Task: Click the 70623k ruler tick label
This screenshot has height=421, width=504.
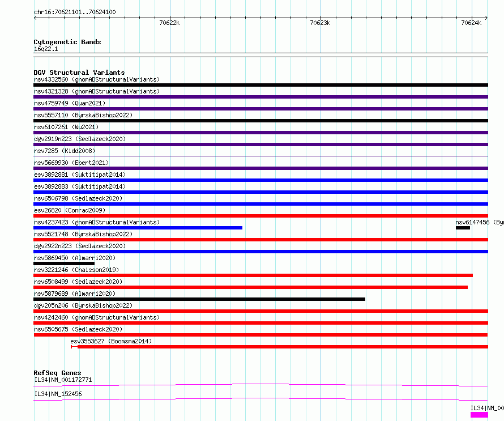Action: point(320,23)
